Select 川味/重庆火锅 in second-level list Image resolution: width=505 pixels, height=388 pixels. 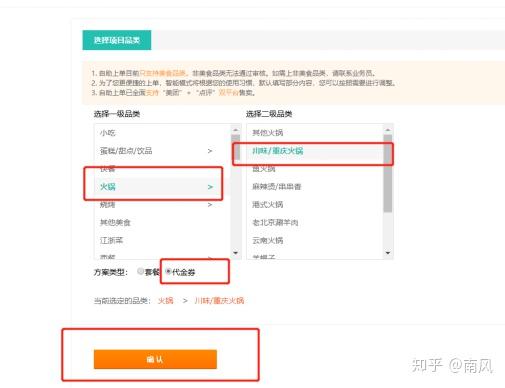pyautogui.click(x=315, y=151)
